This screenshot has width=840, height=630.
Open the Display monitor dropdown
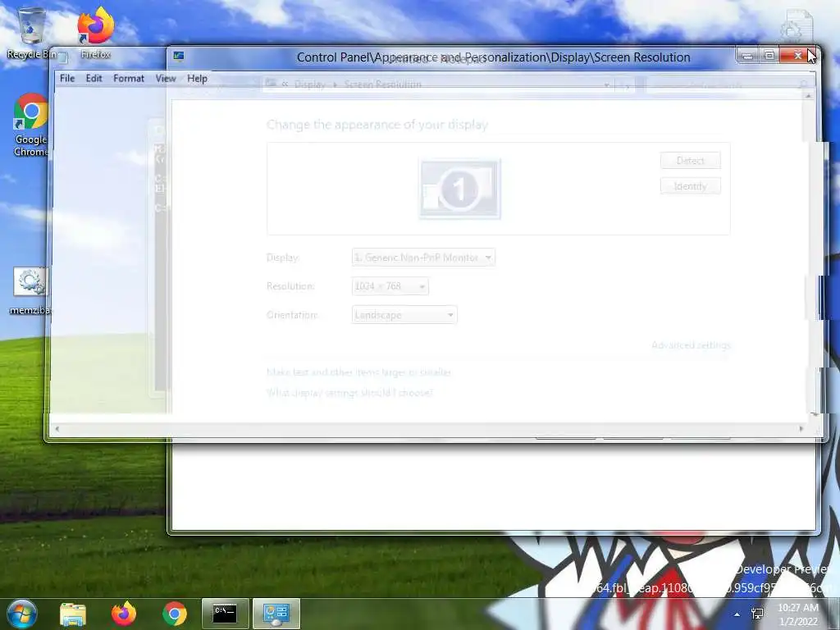pyautogui.click(x=423, y=257)
